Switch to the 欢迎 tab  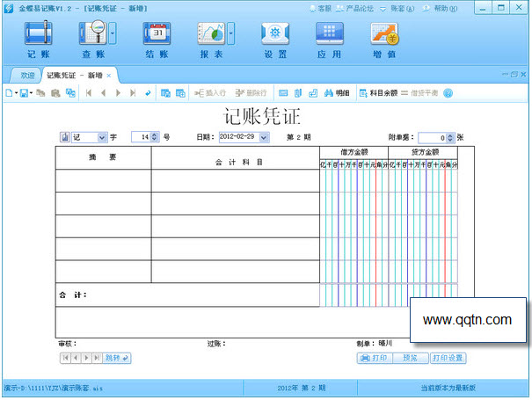[x=27, y=76]
